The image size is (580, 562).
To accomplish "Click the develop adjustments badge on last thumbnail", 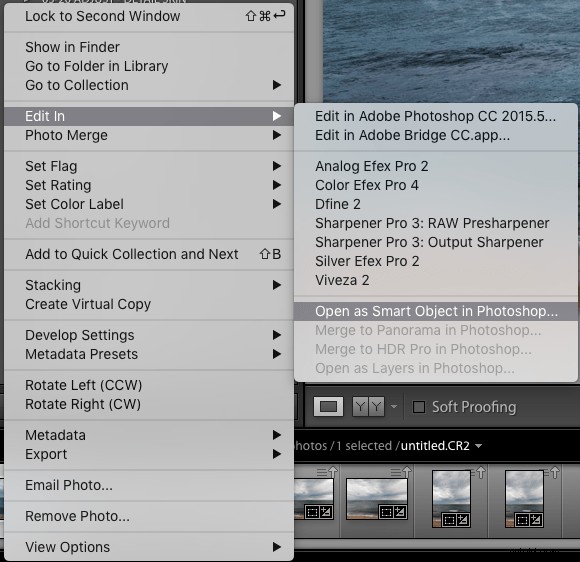I will click(x=535, y=520).
